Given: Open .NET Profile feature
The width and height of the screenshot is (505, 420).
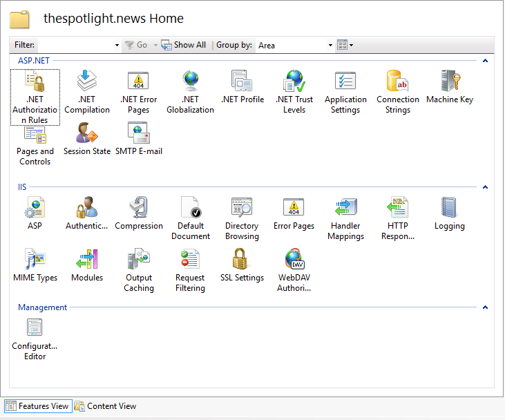Looking at the screenshot, I should coord(242,87).
